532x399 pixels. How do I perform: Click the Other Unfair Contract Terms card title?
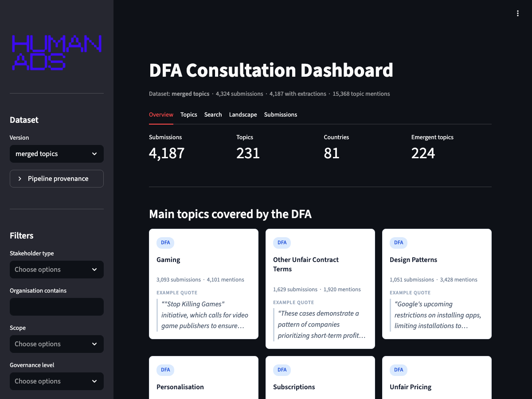click(306, 264)
